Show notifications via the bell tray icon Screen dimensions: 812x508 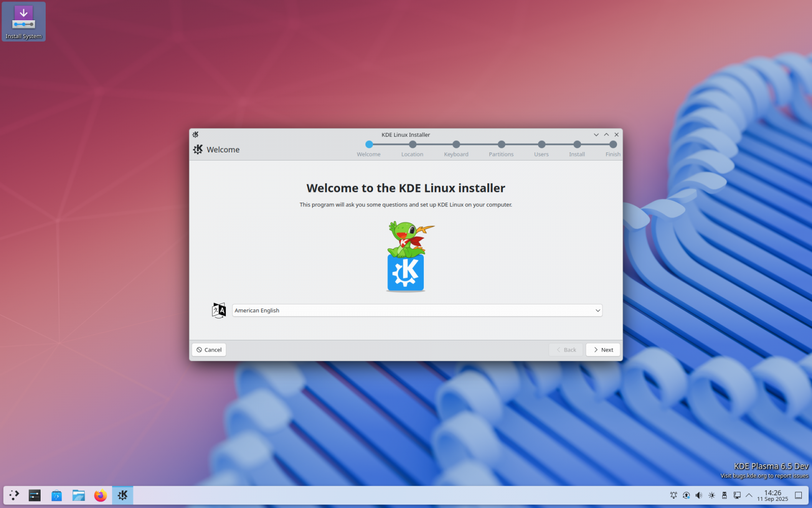point(673,495)
